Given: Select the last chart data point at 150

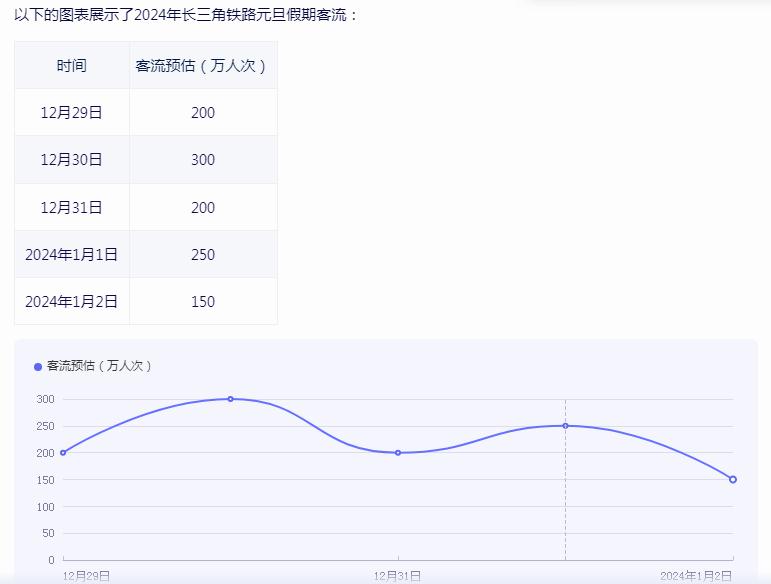Looking at the screenshot, I should click(733, 480).
